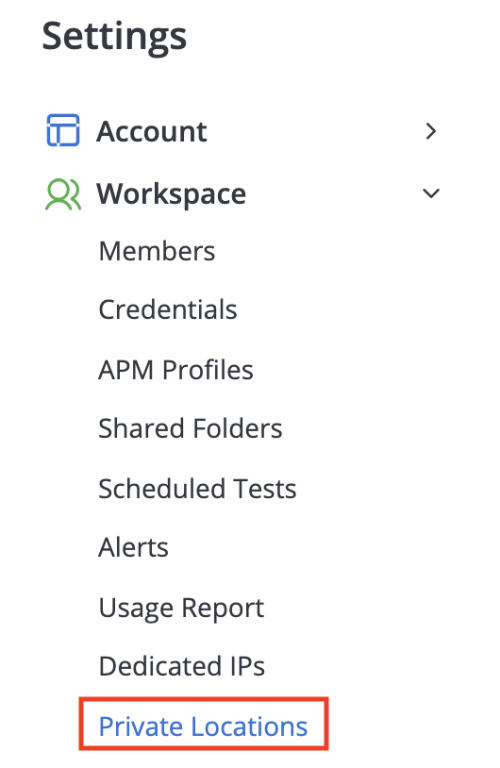Click the word Locations in Private Locations
The image size is (500, 768).
point(249,726)
